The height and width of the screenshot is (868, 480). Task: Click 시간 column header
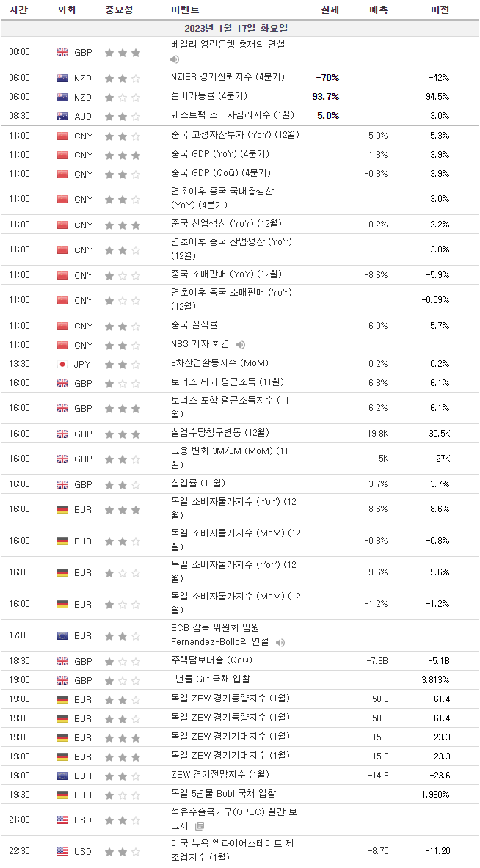[18, 10]
